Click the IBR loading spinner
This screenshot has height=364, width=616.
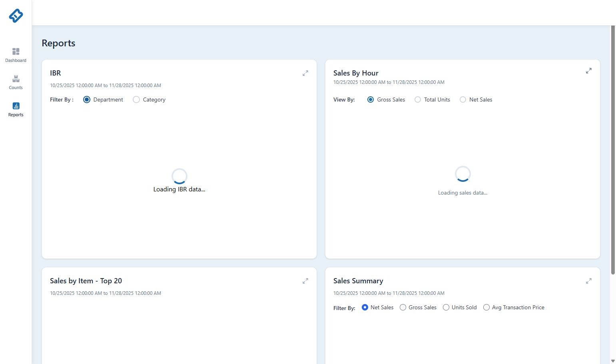(x=179, y=176)
